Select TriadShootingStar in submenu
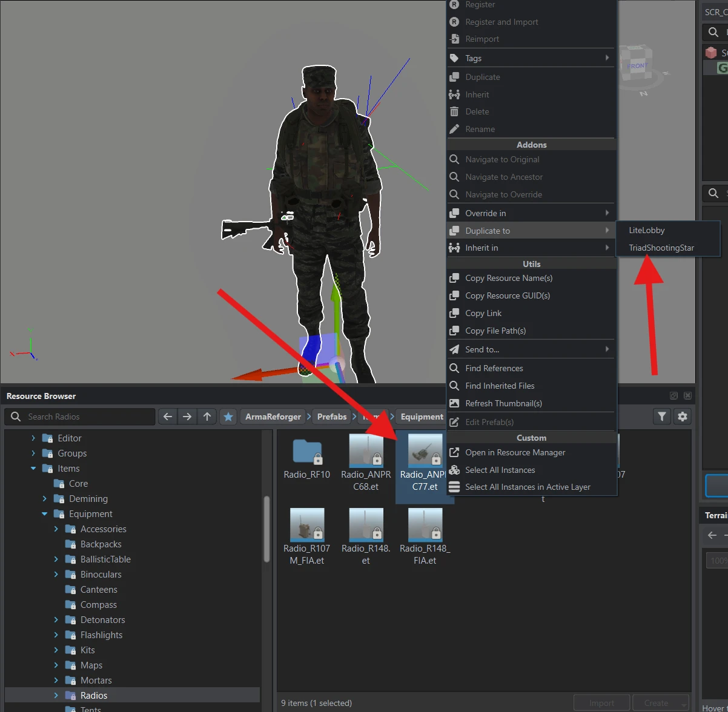Screen dimensions: 728x712 pos(668,248)
